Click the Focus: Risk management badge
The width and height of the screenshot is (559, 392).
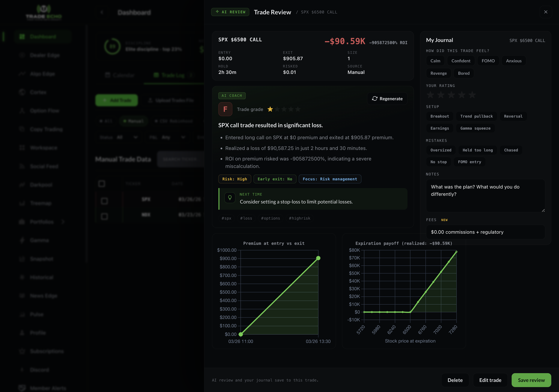[330, 179]
